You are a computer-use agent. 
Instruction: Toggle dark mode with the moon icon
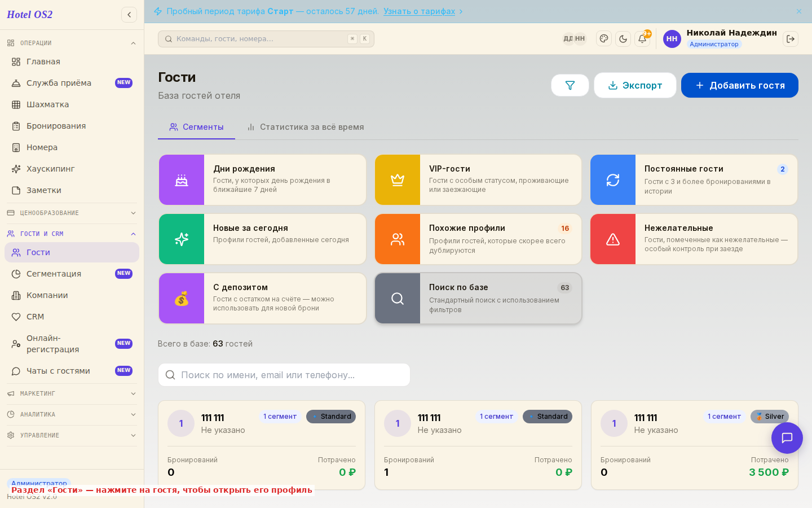pos(623,39)
